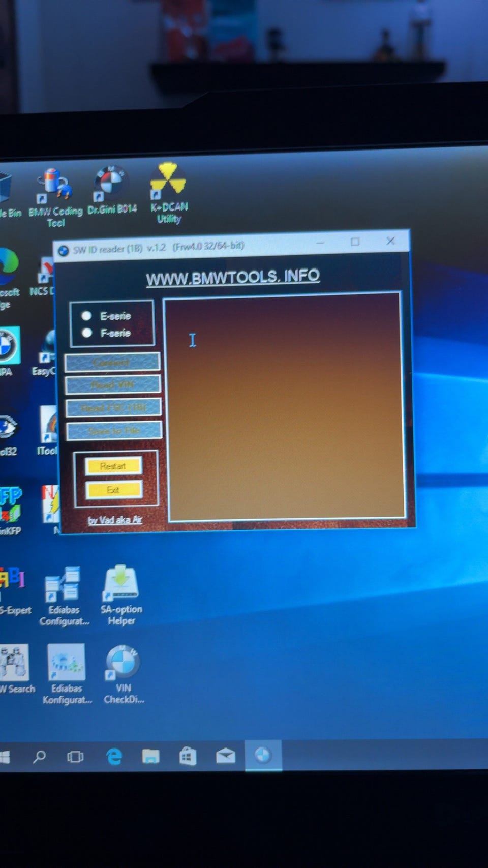Open Mail from the taskbar
This screenshot has height=868, width=488.
point(225,756)
